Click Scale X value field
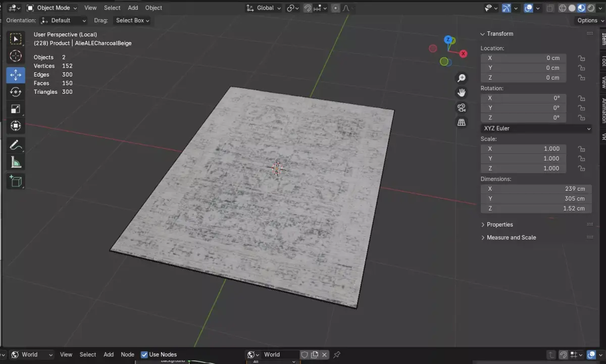The image size is (606, 364). [523, 149]
